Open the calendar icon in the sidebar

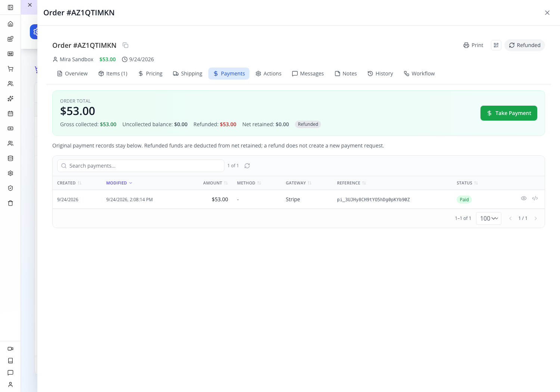pyautogui.click(x=10, y=113)
